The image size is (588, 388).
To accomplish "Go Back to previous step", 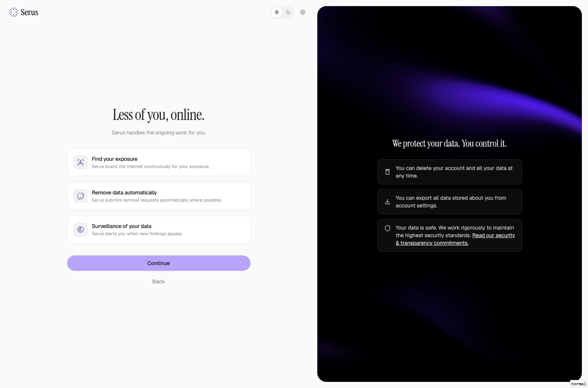I will [x=158, y=281].
